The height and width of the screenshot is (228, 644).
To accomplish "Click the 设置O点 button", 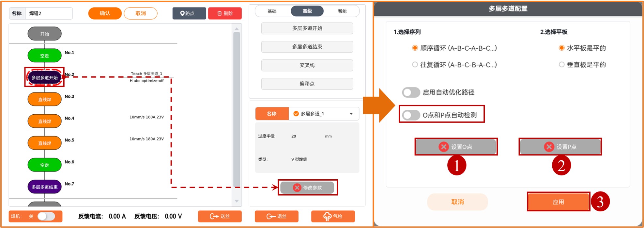I will point(456,147).
